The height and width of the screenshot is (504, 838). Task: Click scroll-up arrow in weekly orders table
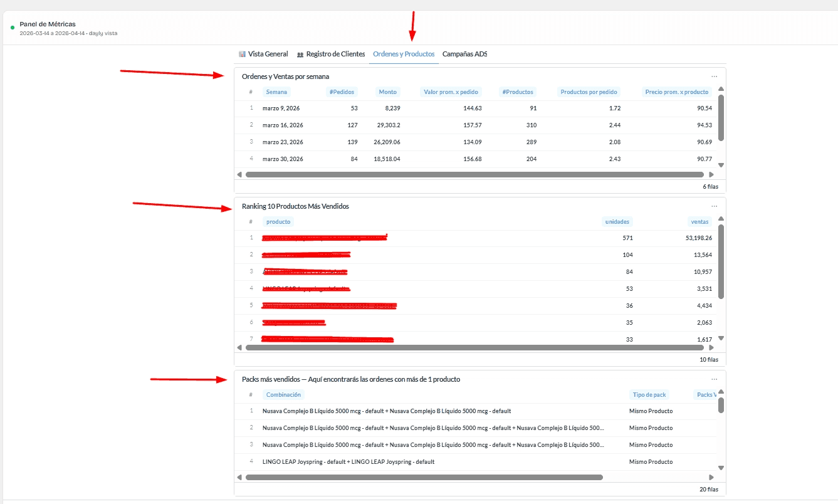(721, 89)
